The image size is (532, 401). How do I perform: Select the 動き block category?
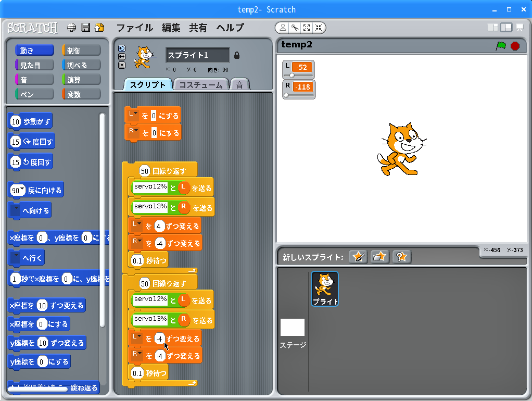[x=34, y=51]
